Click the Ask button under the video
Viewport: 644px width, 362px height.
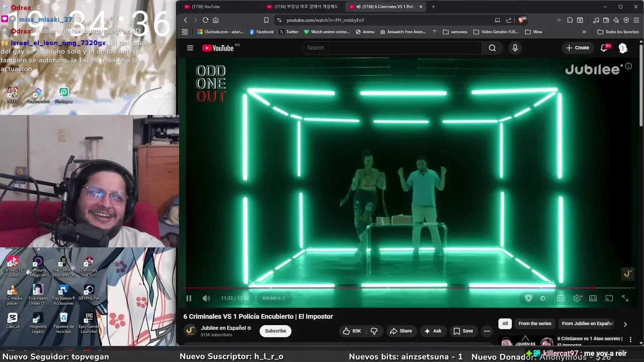[x=433, y=331]
